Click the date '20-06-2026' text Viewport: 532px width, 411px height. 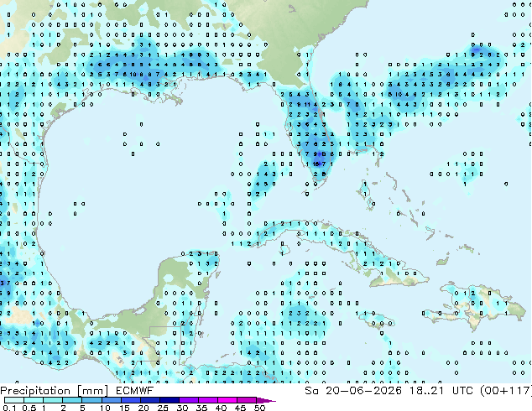pos(363,391)
